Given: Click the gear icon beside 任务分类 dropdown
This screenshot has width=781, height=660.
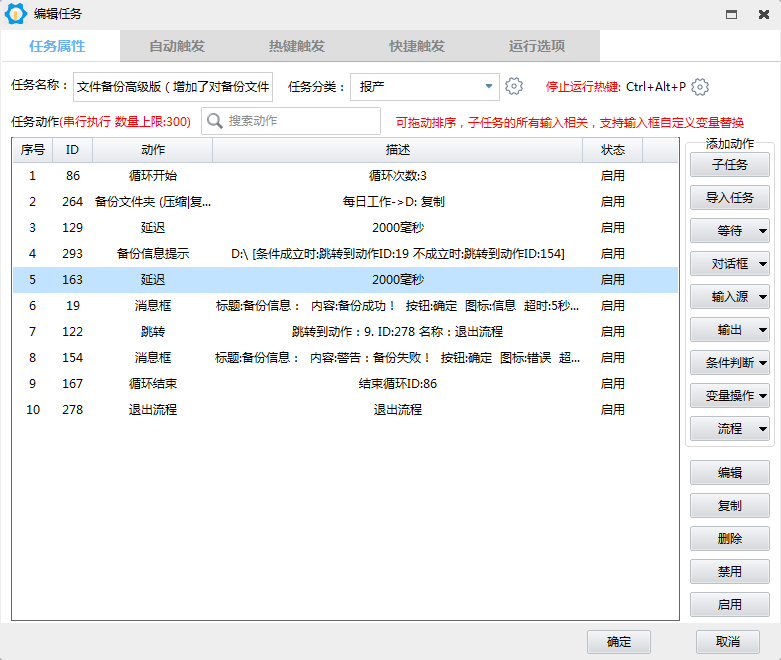Looking at the screenshot, I should point(514,87).
